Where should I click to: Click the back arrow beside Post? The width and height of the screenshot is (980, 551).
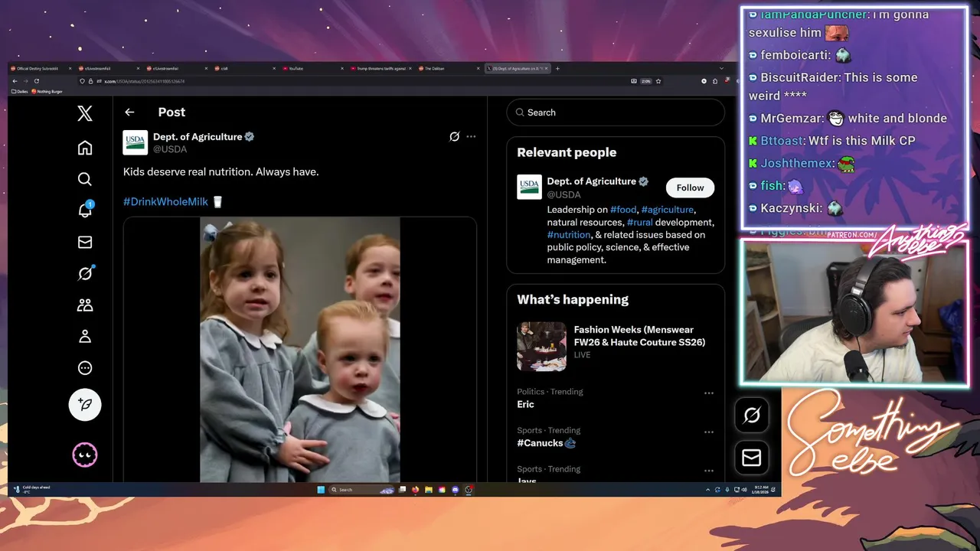(129, 112)
